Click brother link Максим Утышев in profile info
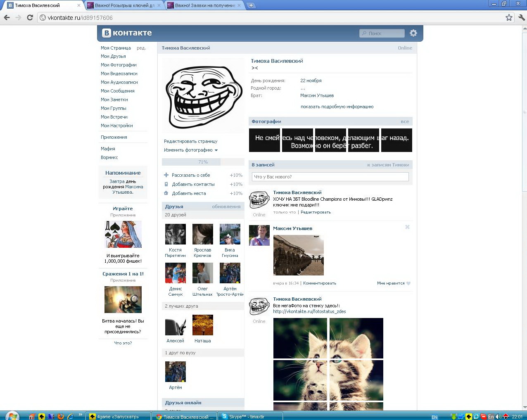The width and height of the screenshot is (527, 420). [x=317, y=95]
